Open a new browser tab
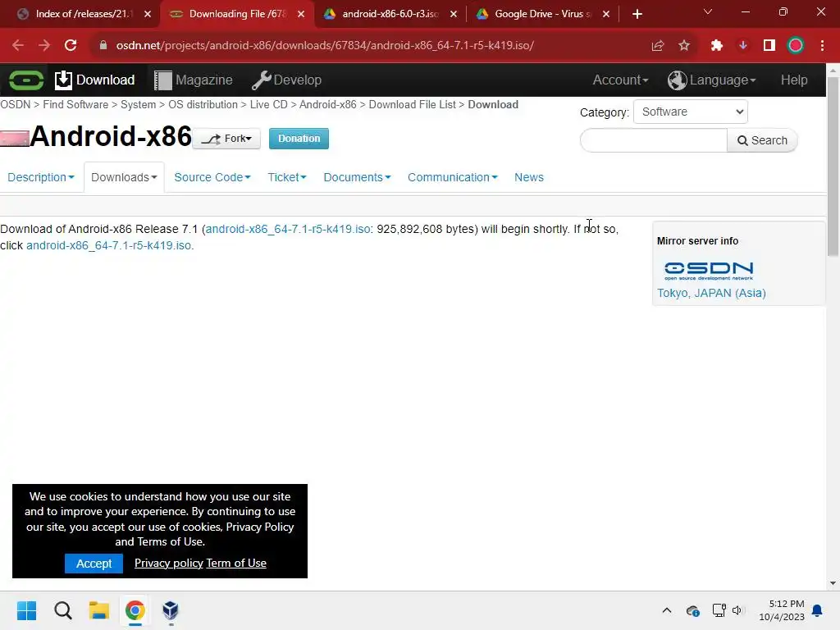 pos(637,14)
